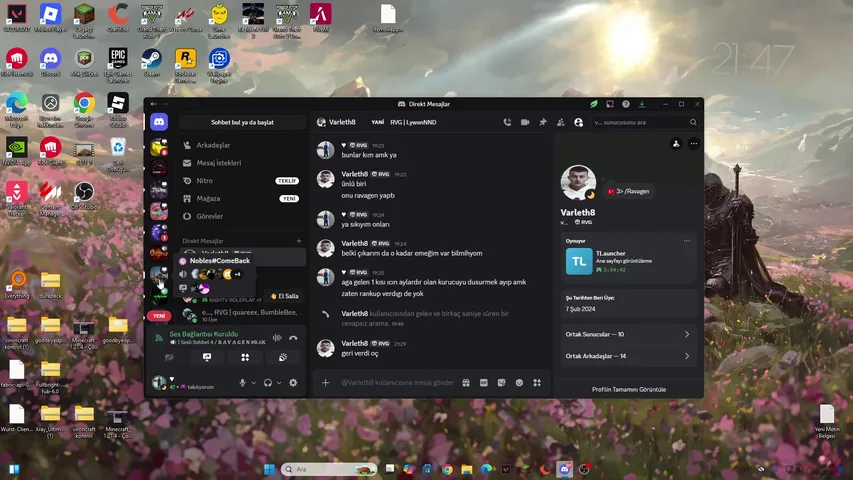The image size is (853, 480).
Task: Click 'Ses Bağlantısı Kuruldu' connection status
Action: tap(203, 334)
